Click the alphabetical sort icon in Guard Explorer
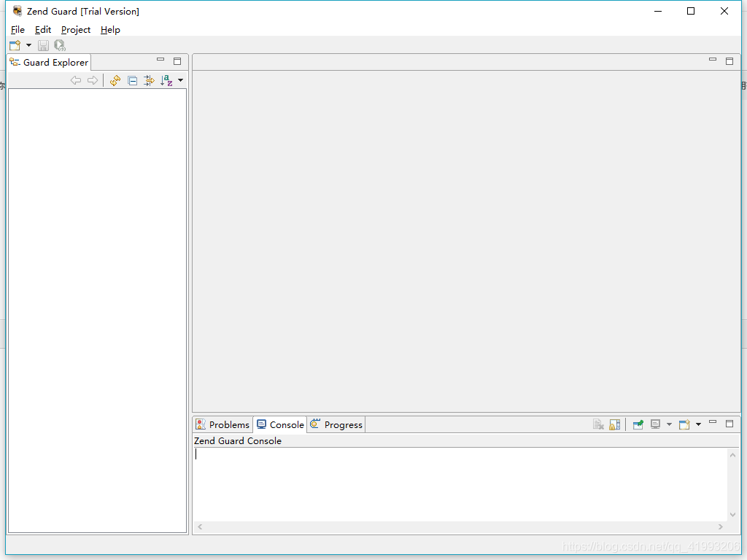The width and height of the screenshot is (747, 560). point(166,80)
